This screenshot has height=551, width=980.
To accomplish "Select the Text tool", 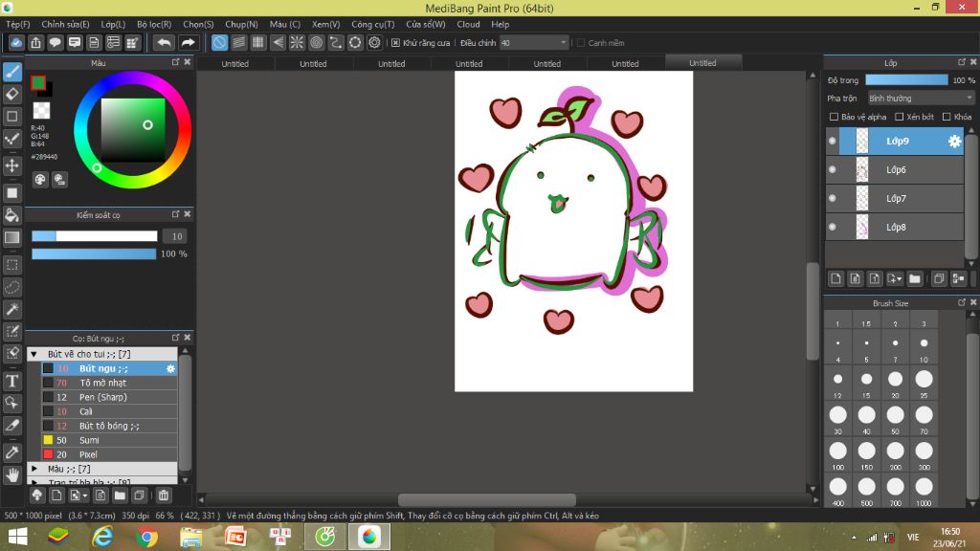I will [12, 381].
